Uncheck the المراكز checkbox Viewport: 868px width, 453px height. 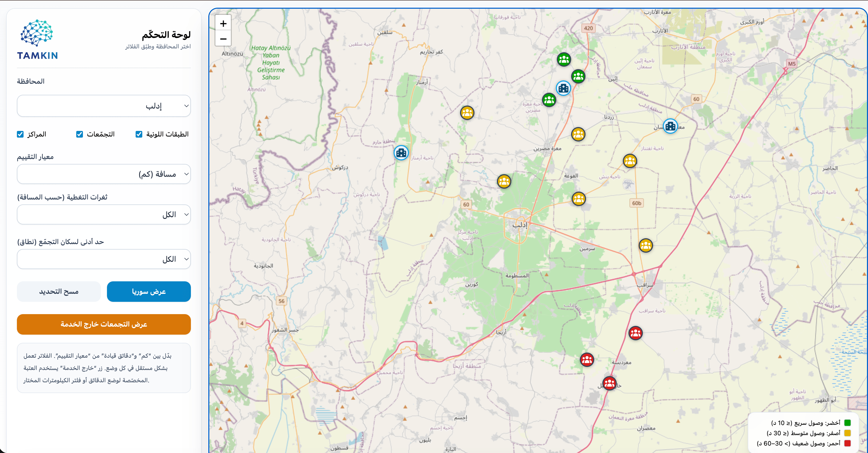pyautogui.click(x=20, y=134)
